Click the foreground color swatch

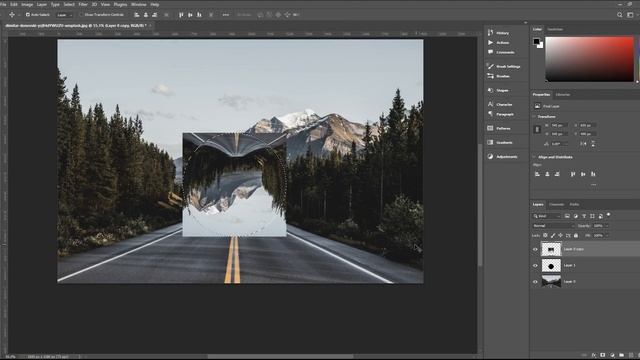tap(536, 41)
